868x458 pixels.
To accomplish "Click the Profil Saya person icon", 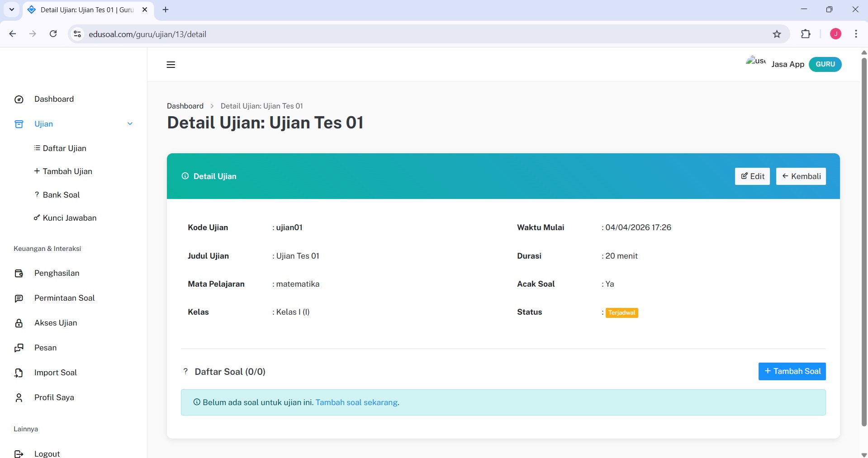I will [x=19, y=398].
